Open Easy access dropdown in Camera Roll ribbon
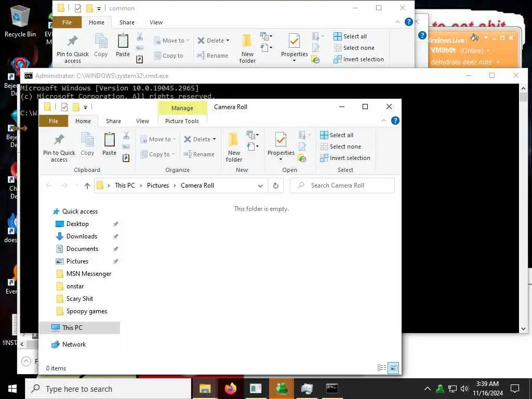The width and height of the screenshot is (532, 399). 253,147
